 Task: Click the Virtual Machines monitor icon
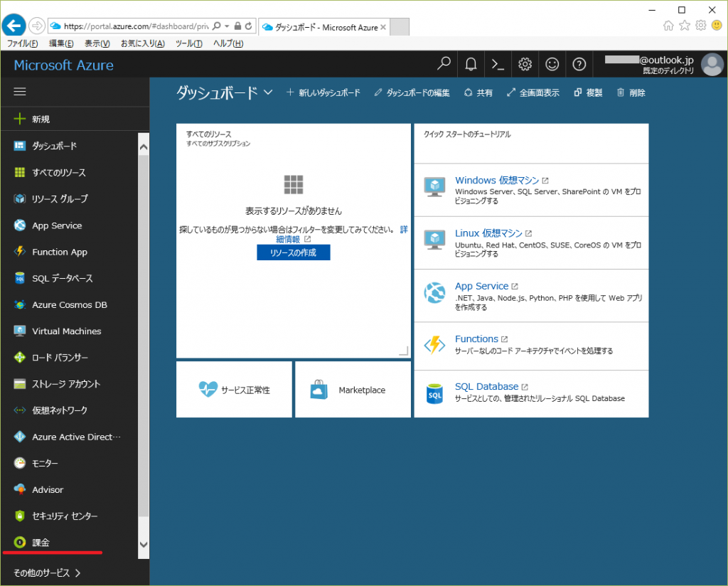coord(19,331)
